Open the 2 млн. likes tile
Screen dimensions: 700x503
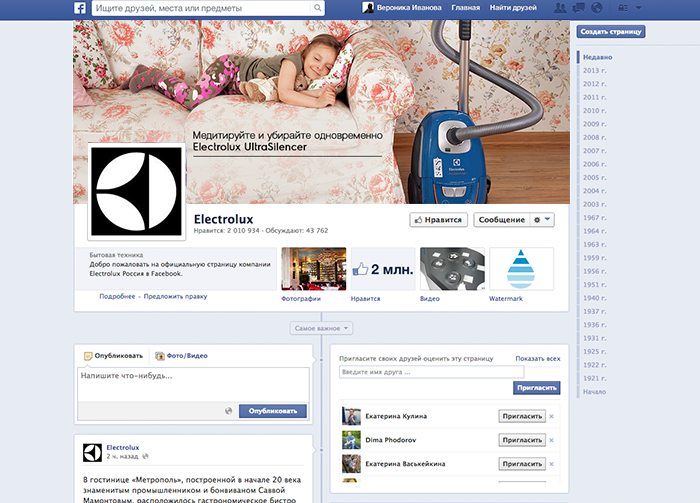pos(383,269)
